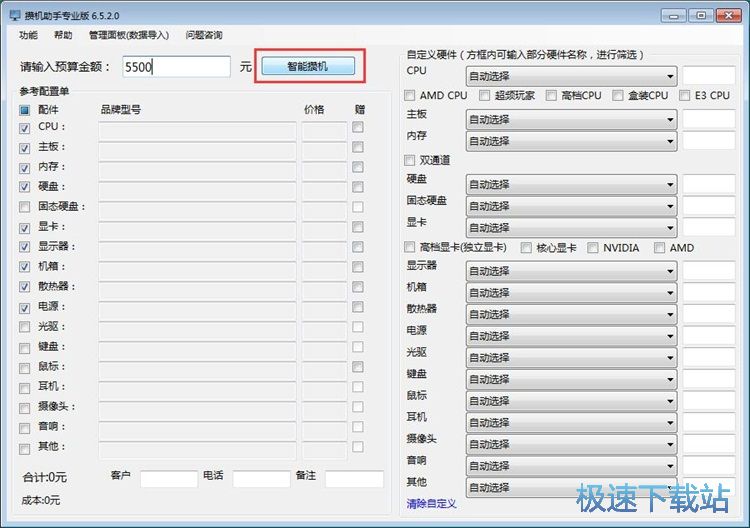Enable the 光驱 component checkbox
The height and width of the screenshot is (528, 750).
click(24, 327)
